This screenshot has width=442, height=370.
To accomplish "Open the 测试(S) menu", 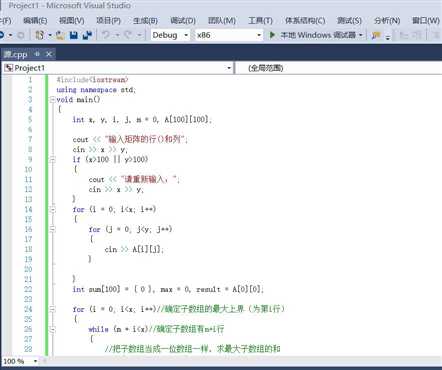I will (349, 21).
